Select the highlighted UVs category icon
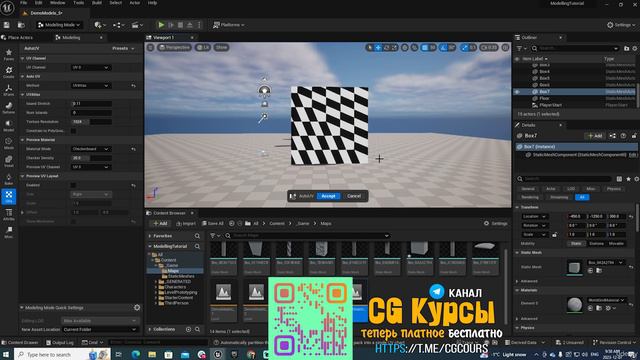This screenshot has height=360, width=640. 9,196
